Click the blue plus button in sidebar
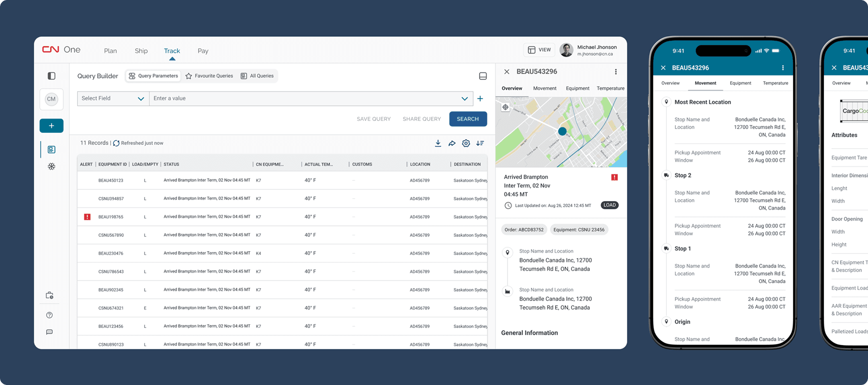This screenshot has height=385, width=868. (51, 126)
